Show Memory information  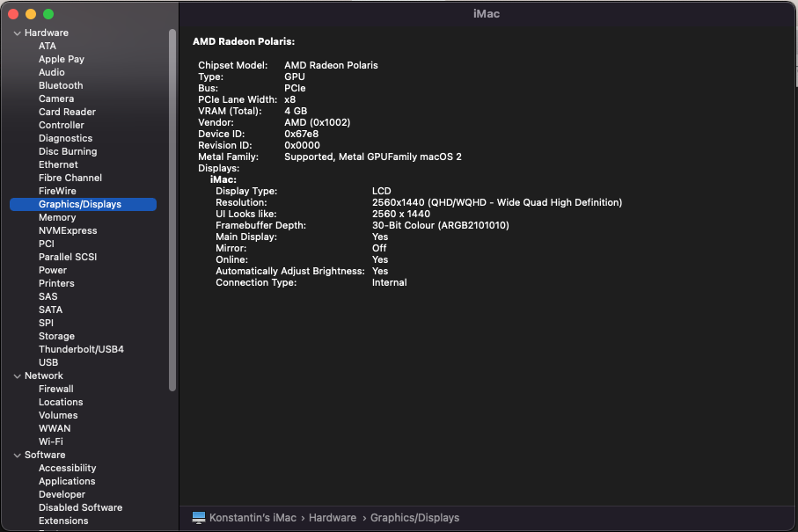57,218
